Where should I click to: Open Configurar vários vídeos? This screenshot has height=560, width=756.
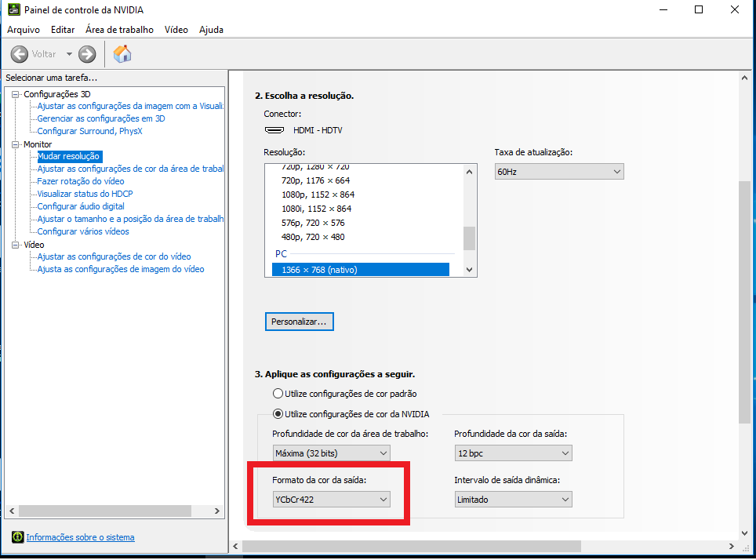[83, 231]
